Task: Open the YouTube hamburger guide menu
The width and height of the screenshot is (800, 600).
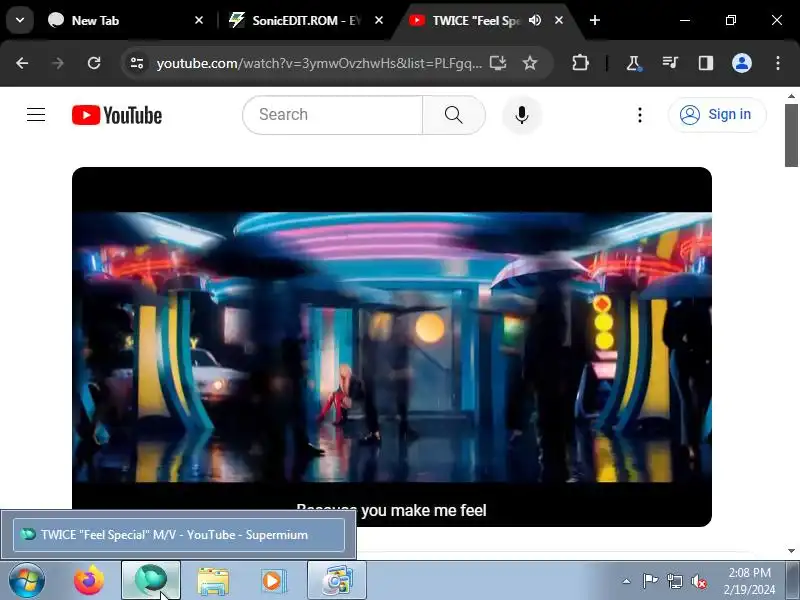Action: [x=36, y=115]
